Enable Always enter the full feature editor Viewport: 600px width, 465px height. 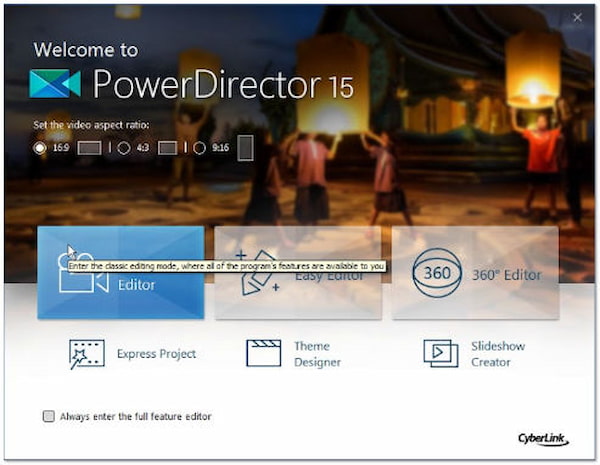[x=49, y=416]
